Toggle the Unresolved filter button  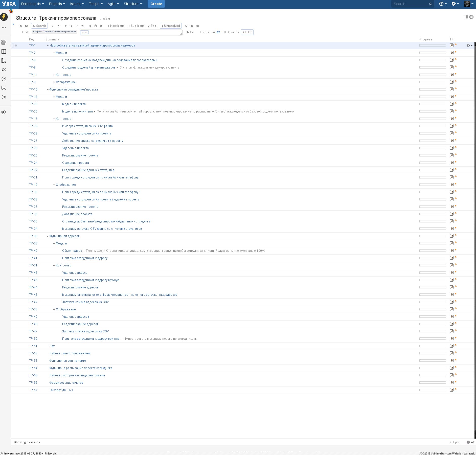tap(171, 26)
